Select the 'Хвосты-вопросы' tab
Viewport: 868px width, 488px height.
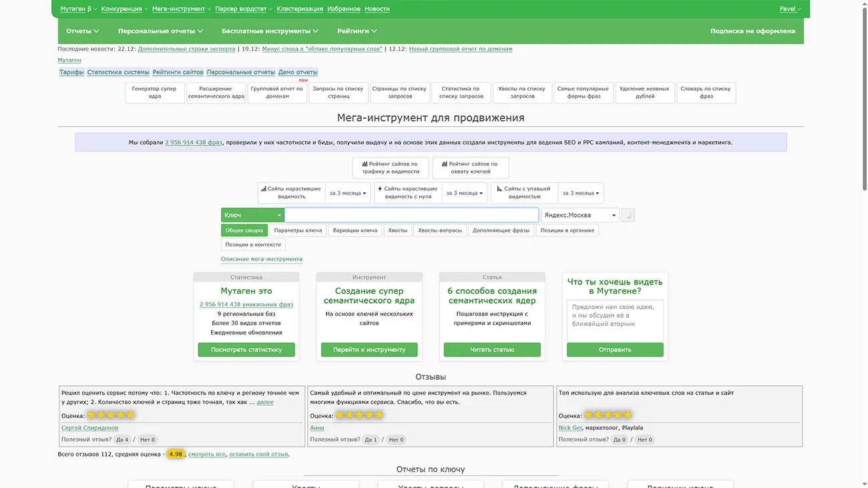pos(440,230)
